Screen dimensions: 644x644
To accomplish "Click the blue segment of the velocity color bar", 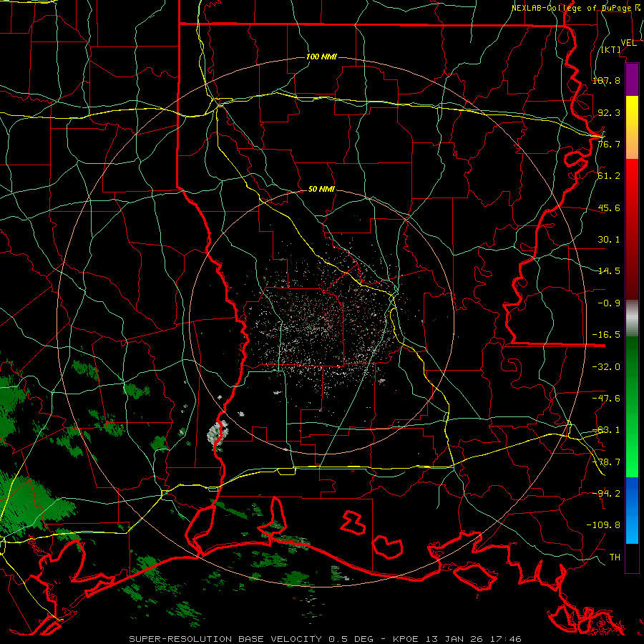I will 632,510.
